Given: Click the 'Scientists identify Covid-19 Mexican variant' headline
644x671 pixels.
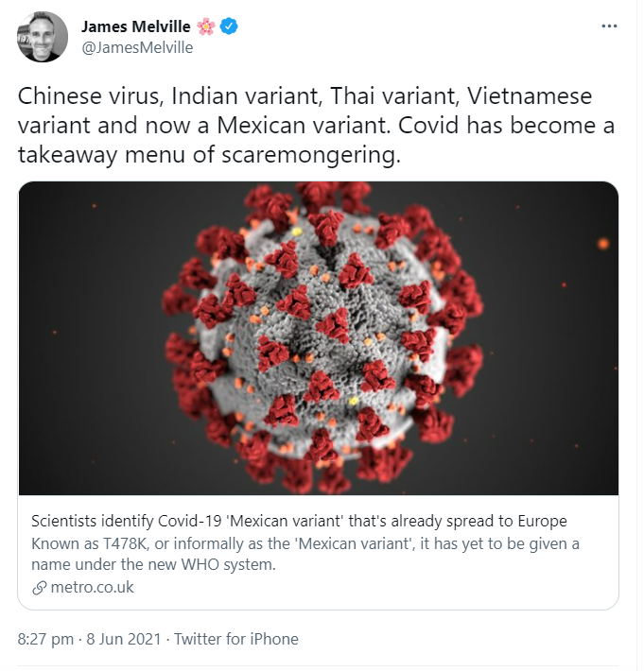Looking at the screenshot, I should (299, 522).
